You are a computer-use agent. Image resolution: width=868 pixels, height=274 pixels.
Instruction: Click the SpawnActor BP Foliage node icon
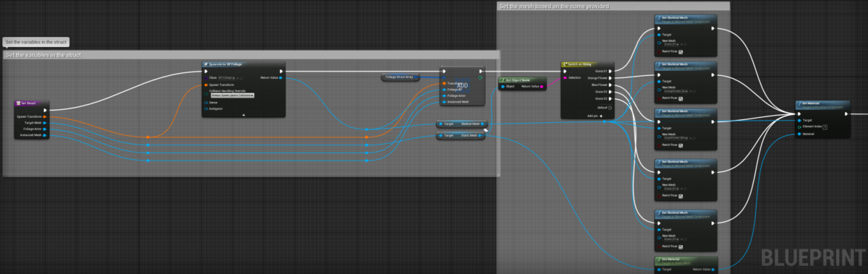pyautogui.click(x=205, y=64)
